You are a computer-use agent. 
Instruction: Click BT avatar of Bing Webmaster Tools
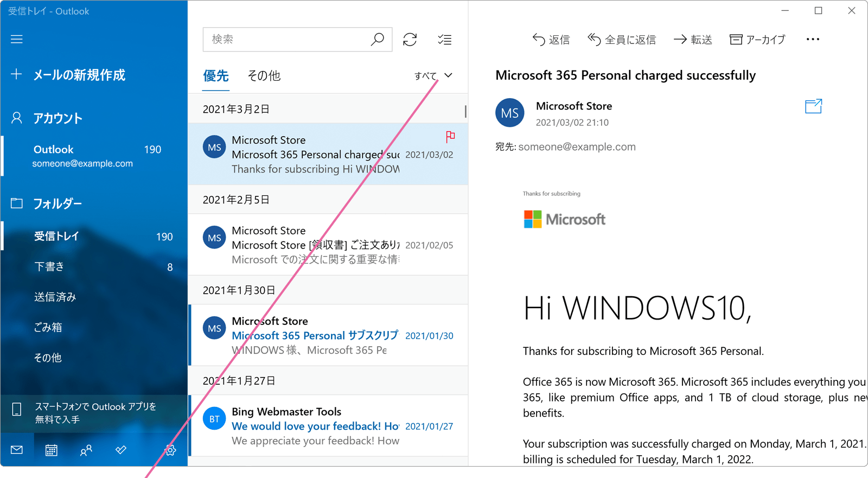point(214,418)
